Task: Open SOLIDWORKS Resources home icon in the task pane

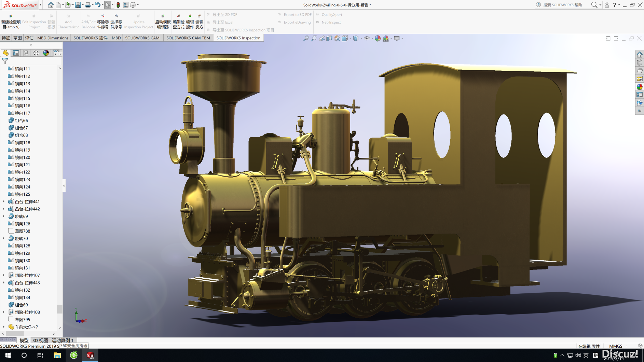Action: coord(640,55)
